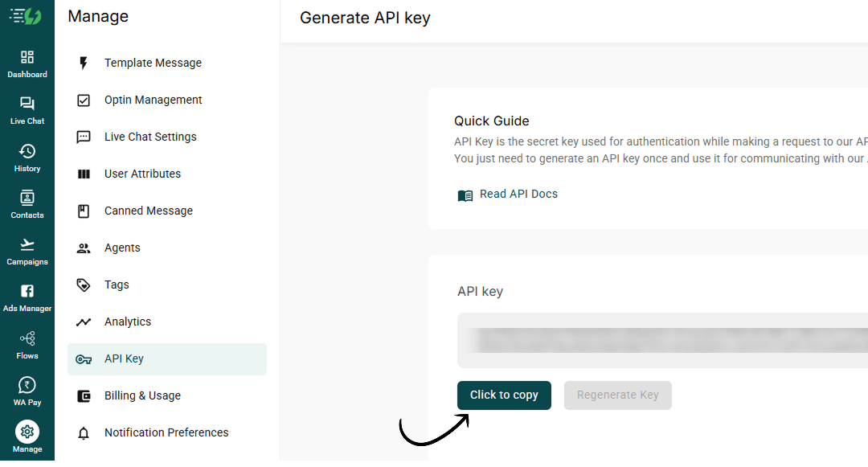Follow the Read API Docs link
Screen dimensions: 868x467
(x=518, y=195)
